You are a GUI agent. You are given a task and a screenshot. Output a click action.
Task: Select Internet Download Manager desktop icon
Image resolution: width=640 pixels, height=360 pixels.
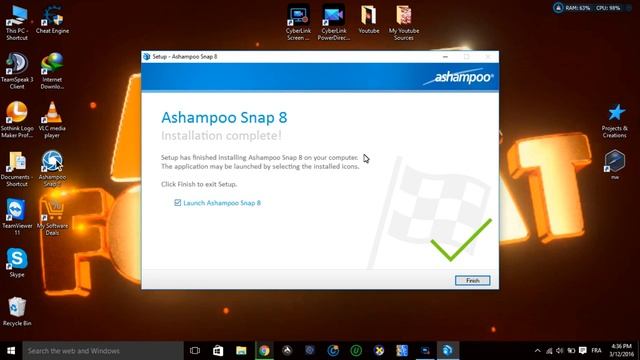click(x=52, y=71)
